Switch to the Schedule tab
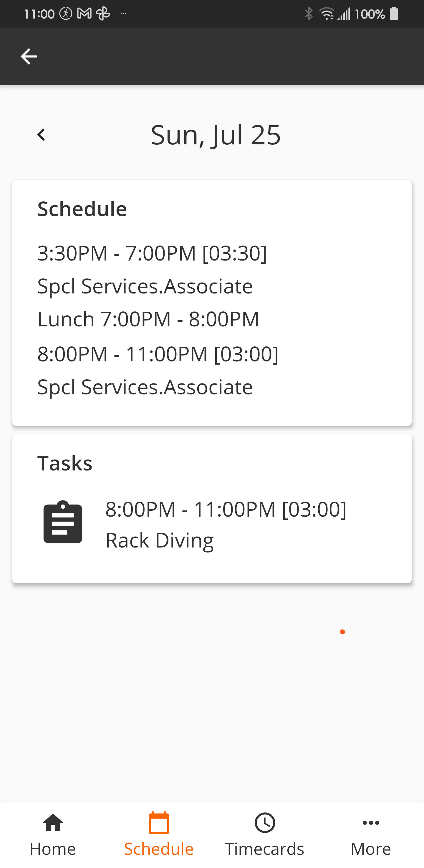424x868 pixels. pos(158,849)
